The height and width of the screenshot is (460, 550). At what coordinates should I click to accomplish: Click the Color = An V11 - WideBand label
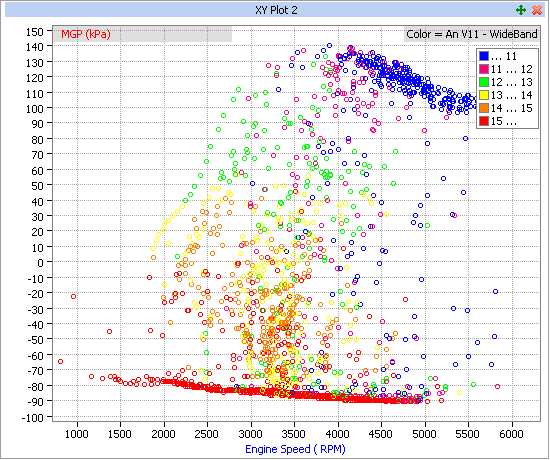[471, 34]
